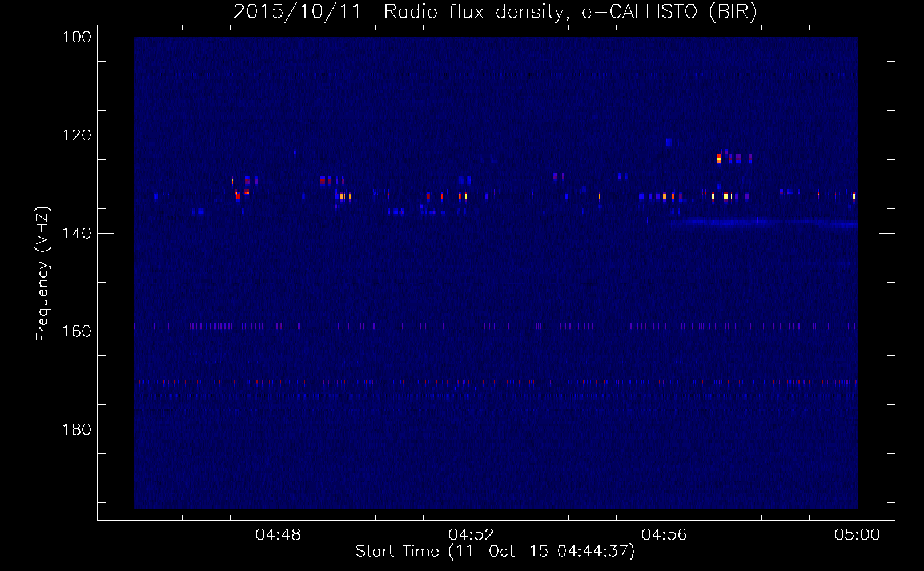Click the 04:56 time tick label

point(664,535)
